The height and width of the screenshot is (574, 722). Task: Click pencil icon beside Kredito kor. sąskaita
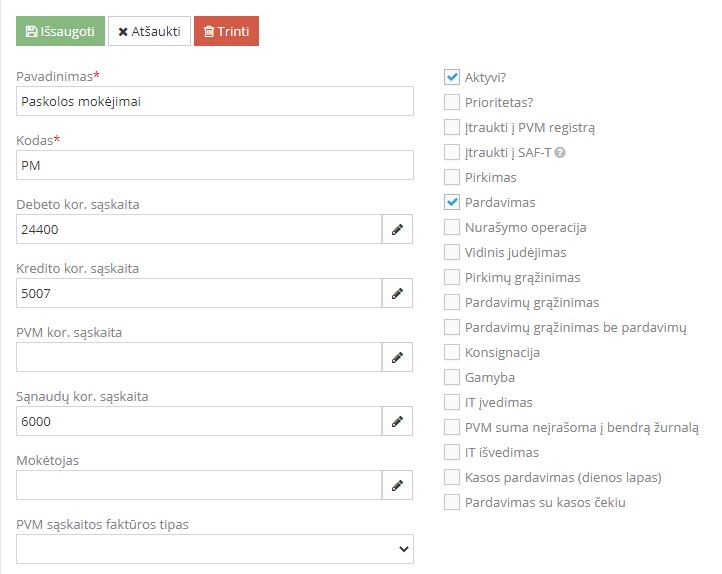397,293
